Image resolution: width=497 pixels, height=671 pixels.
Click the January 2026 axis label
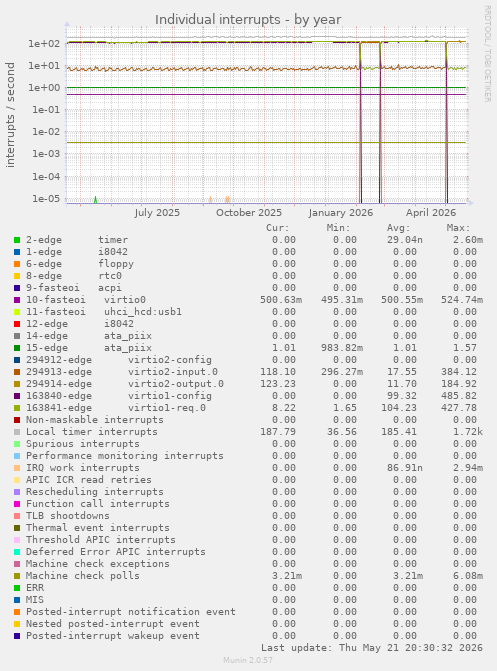(341, 213)
